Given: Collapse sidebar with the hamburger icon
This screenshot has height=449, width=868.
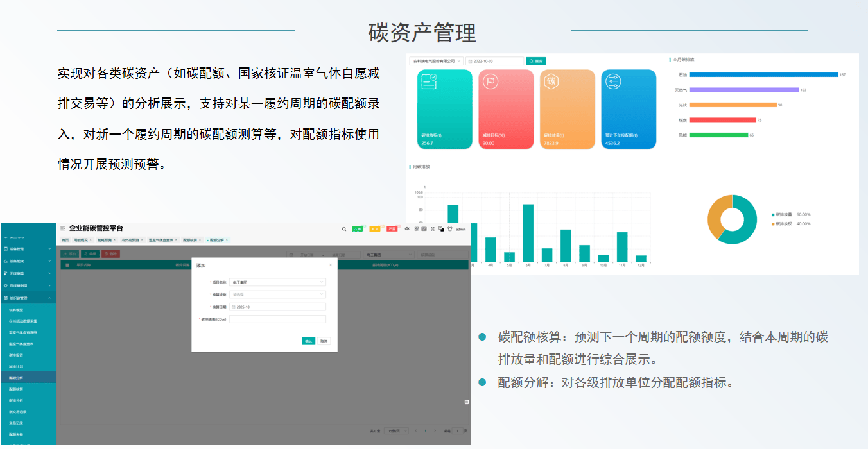Looking at the screenshot, I should click(62, 228).
